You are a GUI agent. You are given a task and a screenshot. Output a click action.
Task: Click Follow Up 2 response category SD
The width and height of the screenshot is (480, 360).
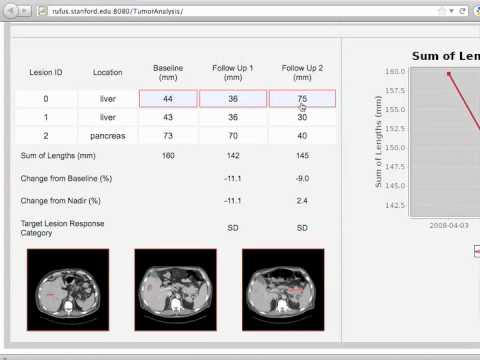pyautogui.click(x=302, y=228)
